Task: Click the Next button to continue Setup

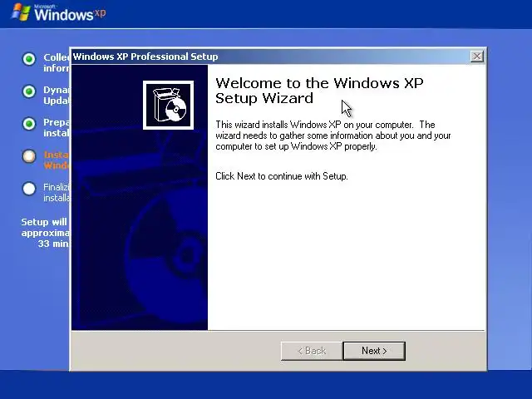Action: (374, 351)
